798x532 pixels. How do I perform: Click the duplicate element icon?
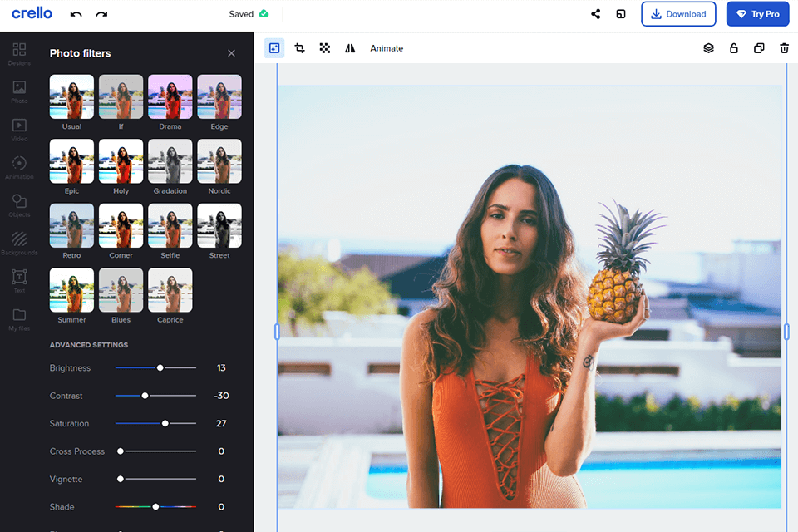point(759,48)
